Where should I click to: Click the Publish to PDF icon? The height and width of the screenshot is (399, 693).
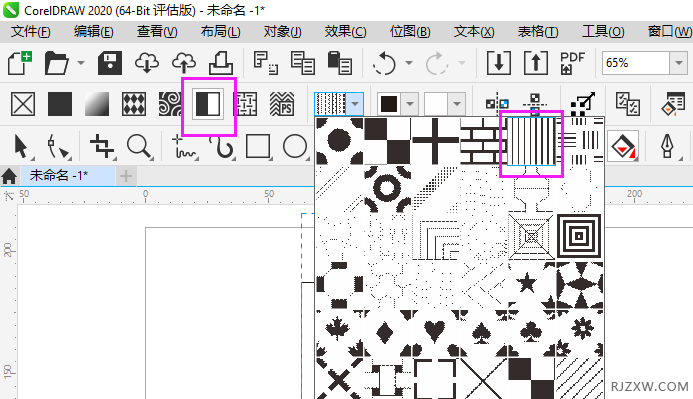tap(572, 63)
